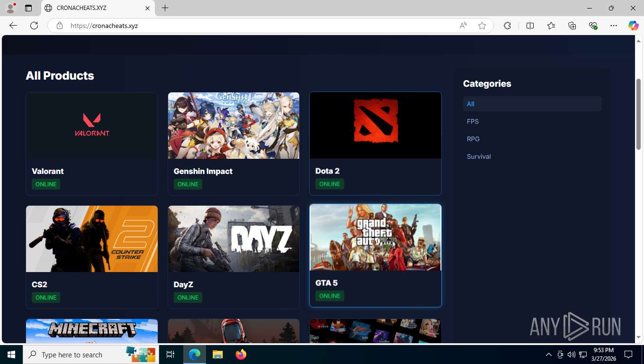Open the volume speaker icon

[x=572, y=355]
